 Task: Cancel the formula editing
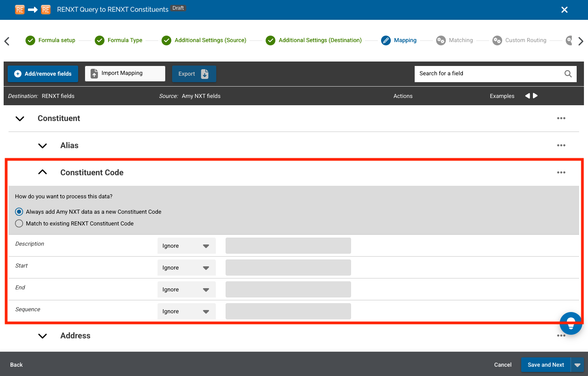coord(503,365)
